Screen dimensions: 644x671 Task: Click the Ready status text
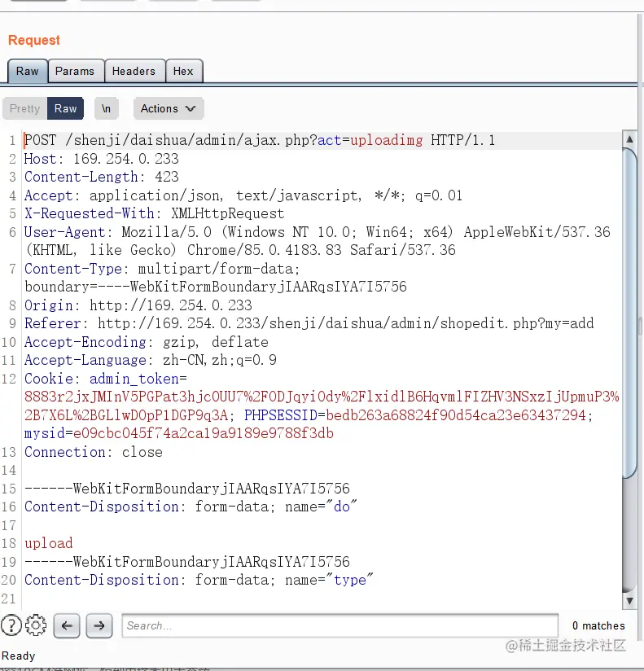coord(19,656)
